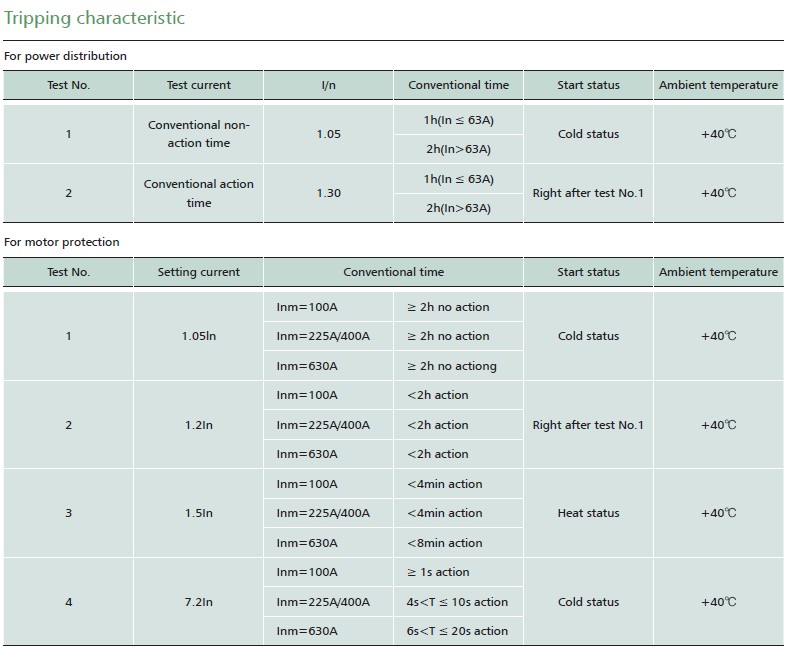Viewport: 786px width, 648px height.
Task: Select "2h(In>63A)" in the 1.30 row
Action: pyautogui.click(x=459, y=208)
